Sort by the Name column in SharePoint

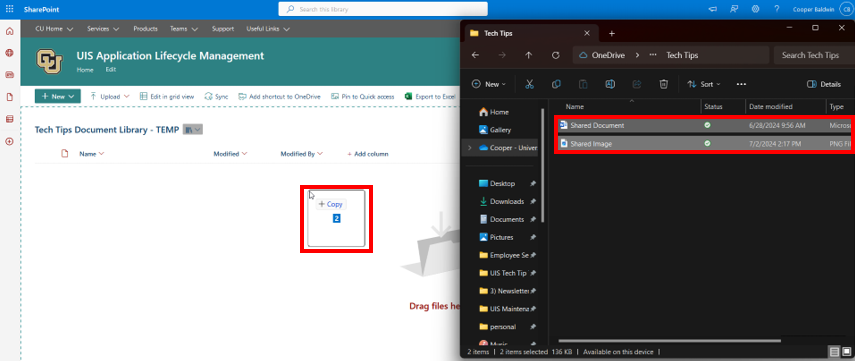(92, 154)
